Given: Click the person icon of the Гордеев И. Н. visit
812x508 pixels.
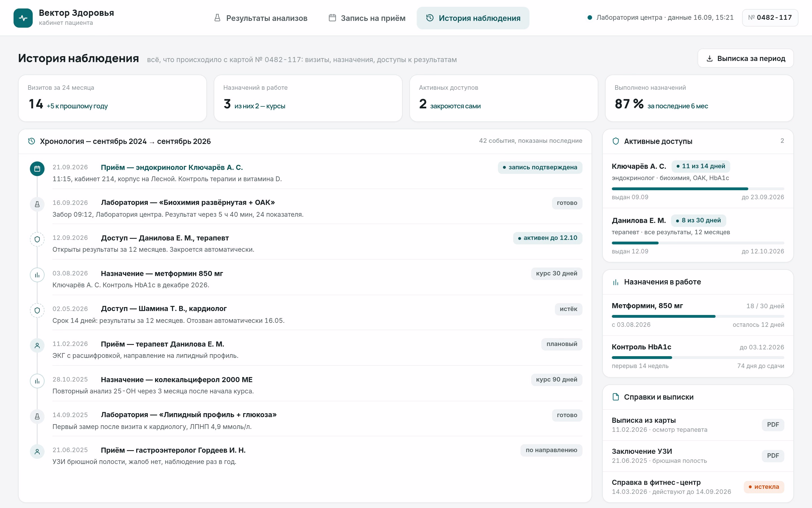Looking at the screenshot, I should tap(37, 452).
